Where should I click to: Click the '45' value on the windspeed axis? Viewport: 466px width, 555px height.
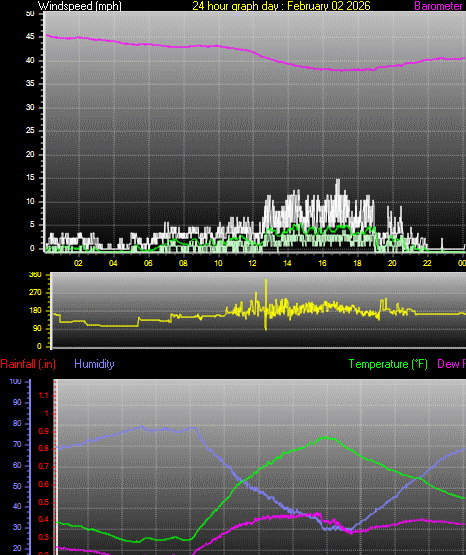click(30, 37)
